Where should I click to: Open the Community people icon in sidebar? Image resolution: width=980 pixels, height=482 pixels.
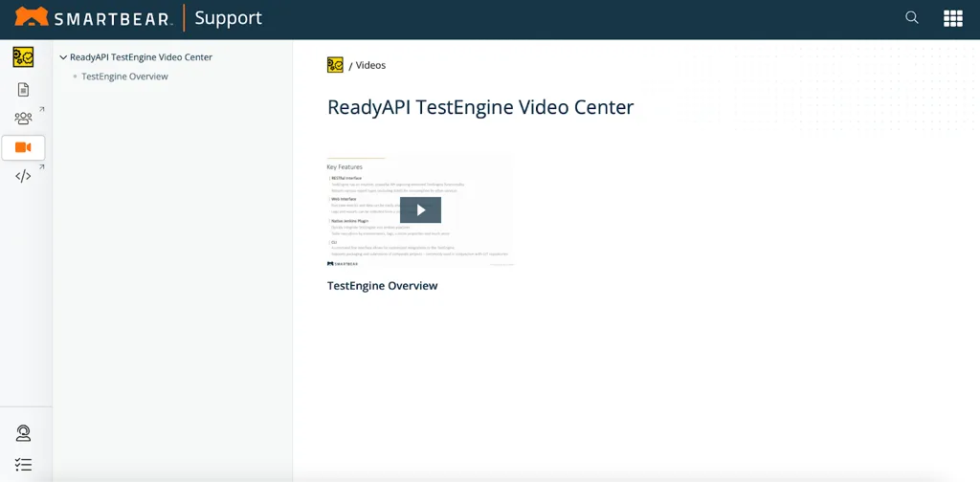[x=23, y=119]
